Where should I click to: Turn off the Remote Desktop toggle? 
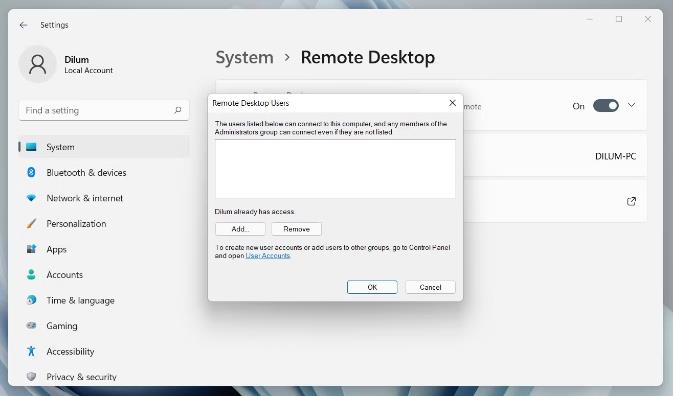coord(606,105)
